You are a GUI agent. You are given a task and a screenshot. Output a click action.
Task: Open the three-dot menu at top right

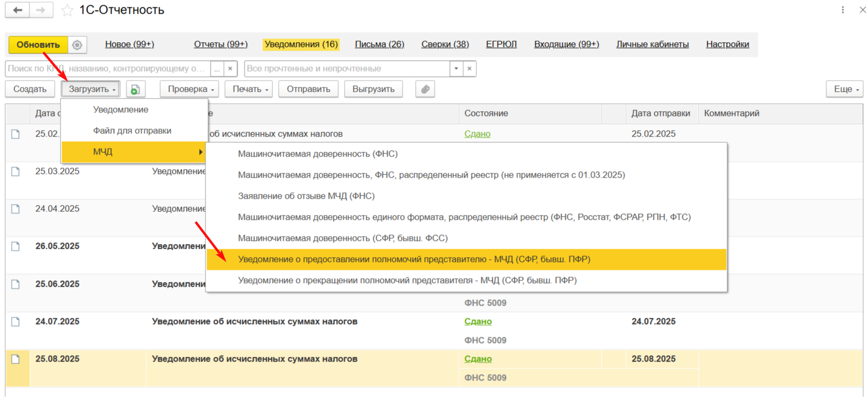click(843, 10)
